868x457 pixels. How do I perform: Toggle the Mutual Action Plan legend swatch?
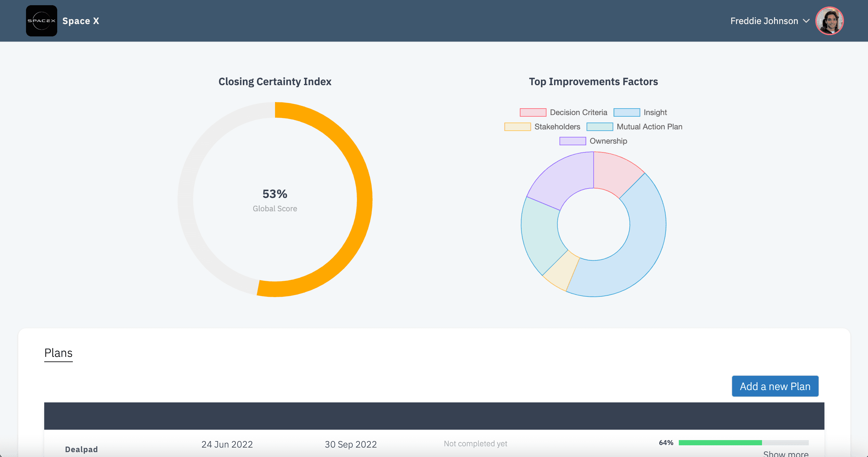[599, 127]
